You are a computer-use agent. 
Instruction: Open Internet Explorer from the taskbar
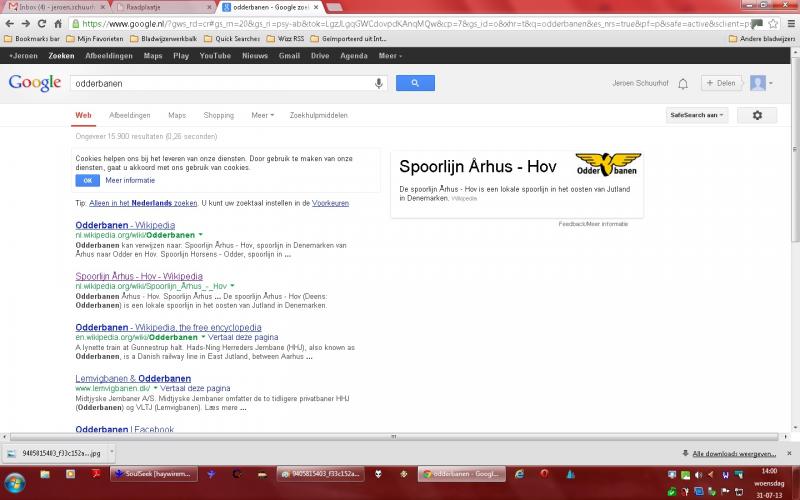pos(519,474)
